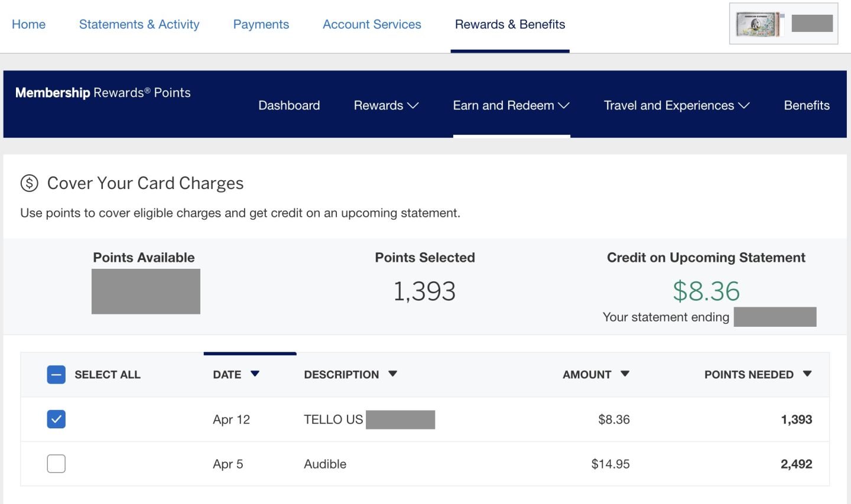The height and width of the screenshot is (504, 851).
Task: Open the Payments tab
Action: (x=261, y=24)
